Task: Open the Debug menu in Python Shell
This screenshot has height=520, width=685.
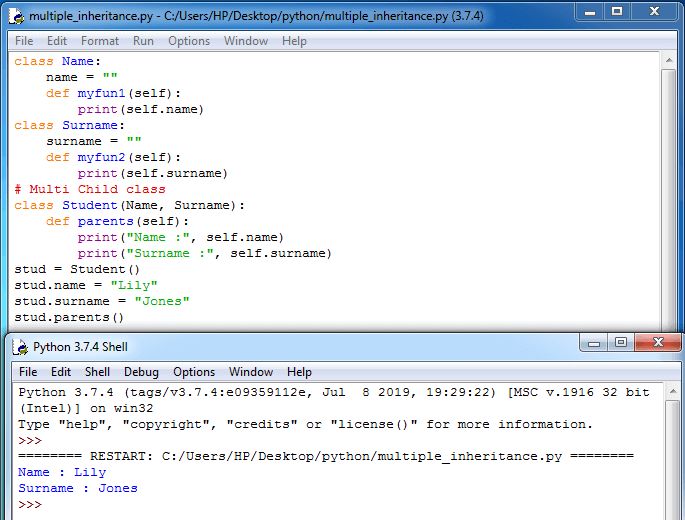Action: (141, 372)
